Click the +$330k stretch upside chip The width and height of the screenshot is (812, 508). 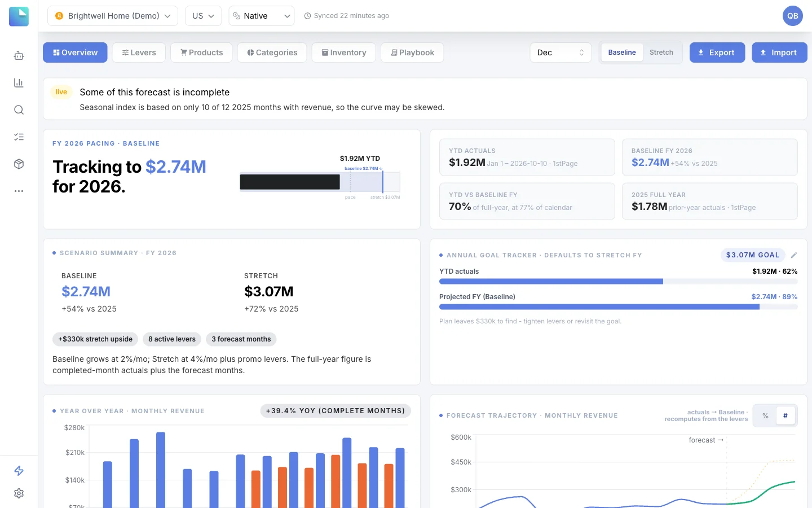pos(95,339)
